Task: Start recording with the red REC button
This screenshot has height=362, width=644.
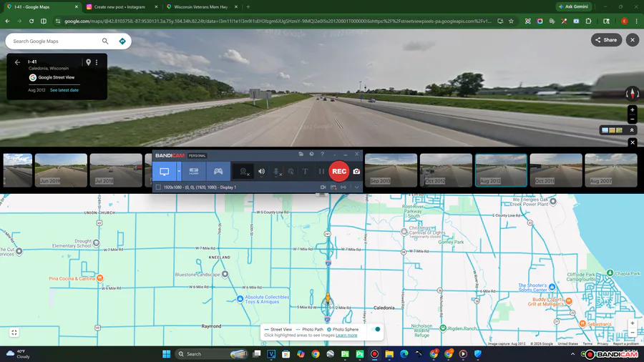Action: [x=339, y=171]
